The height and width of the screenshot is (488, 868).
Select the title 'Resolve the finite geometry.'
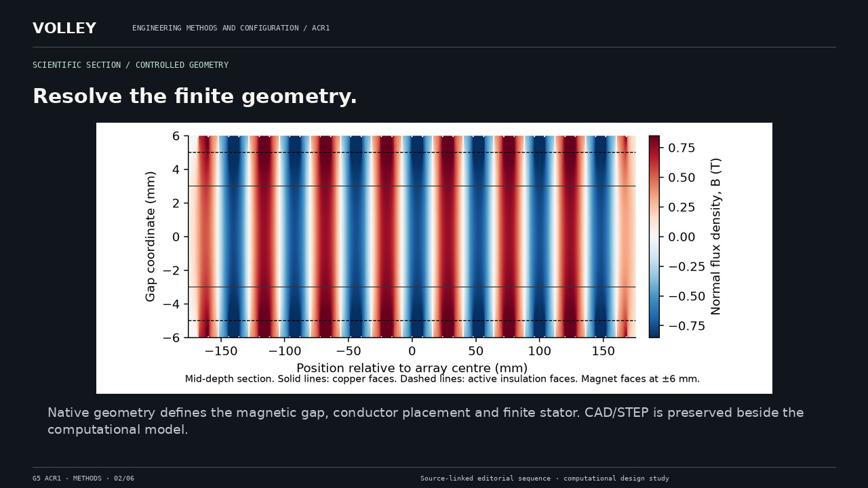point(195,96)
